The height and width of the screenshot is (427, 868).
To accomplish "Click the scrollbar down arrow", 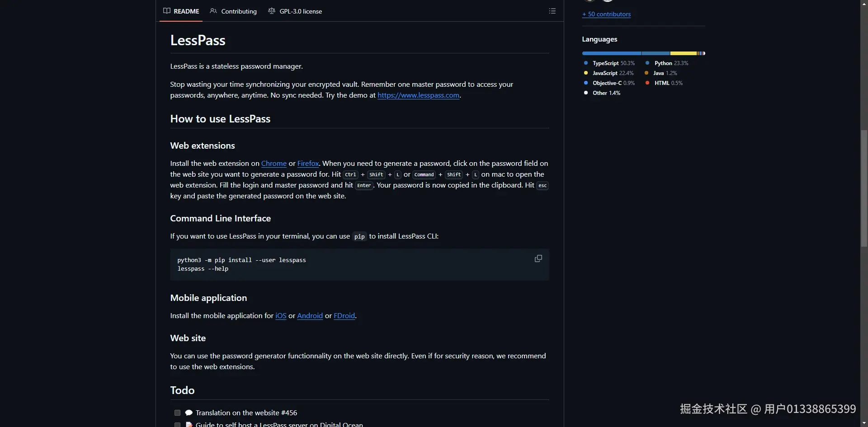I will click(x=864, y=423).
